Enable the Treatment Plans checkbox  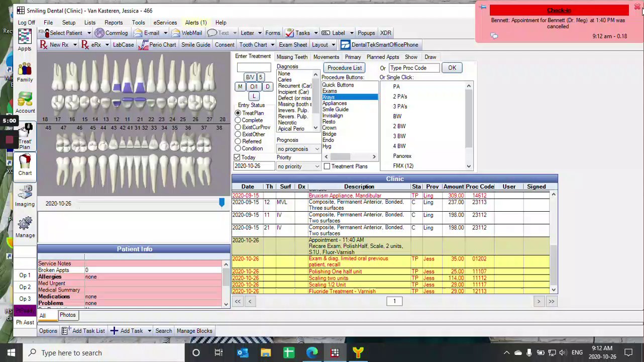pyautogui.click(x=327, y=166)
